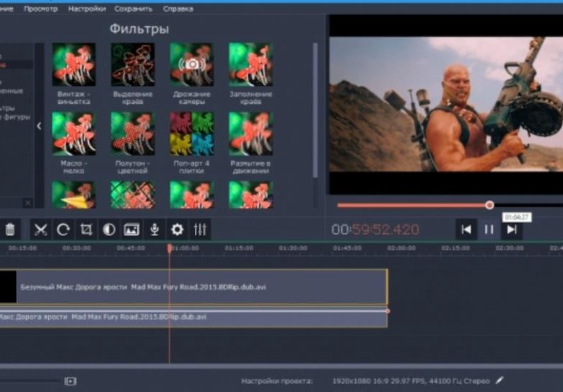
Task: Choose filter thumbnail with crosshatch grid pattern
Action: (133, 195)
